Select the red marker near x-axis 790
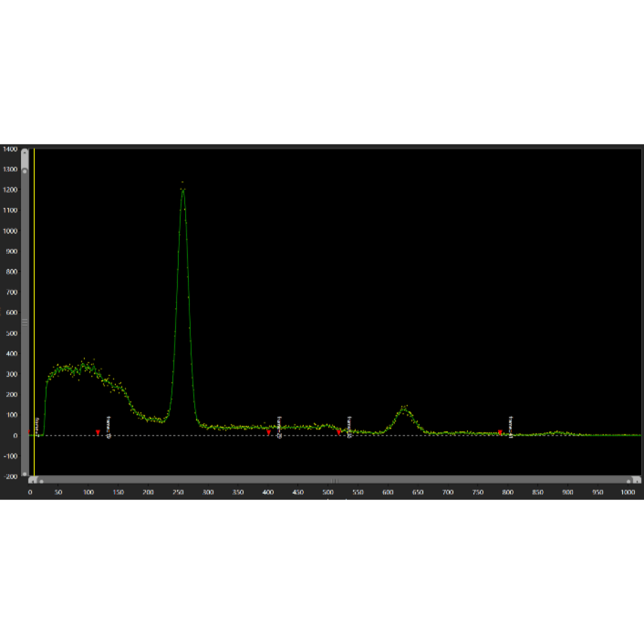The image size is (644, 644). pos(500,432)
